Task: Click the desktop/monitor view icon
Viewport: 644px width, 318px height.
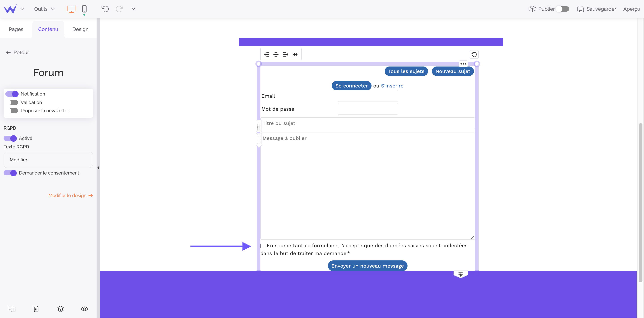Action: (72, 9)
